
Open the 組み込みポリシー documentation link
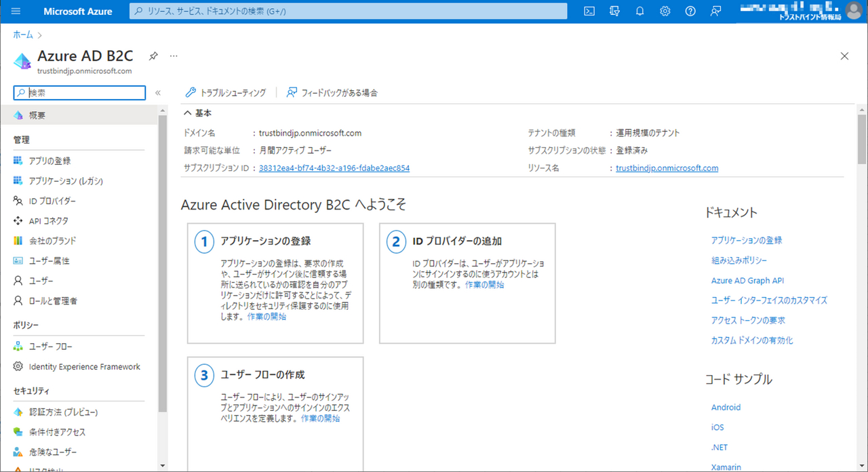click(739, 260)
